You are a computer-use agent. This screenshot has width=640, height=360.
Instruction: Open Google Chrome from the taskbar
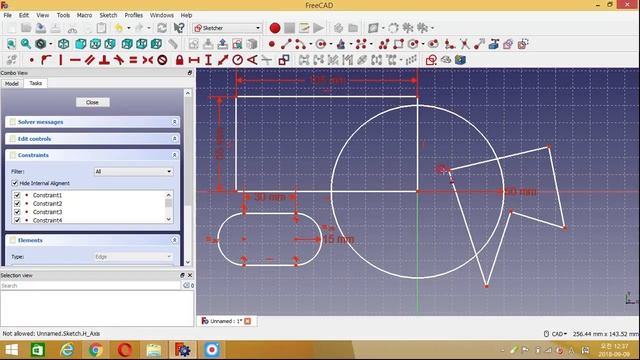(x=96, y=350)
